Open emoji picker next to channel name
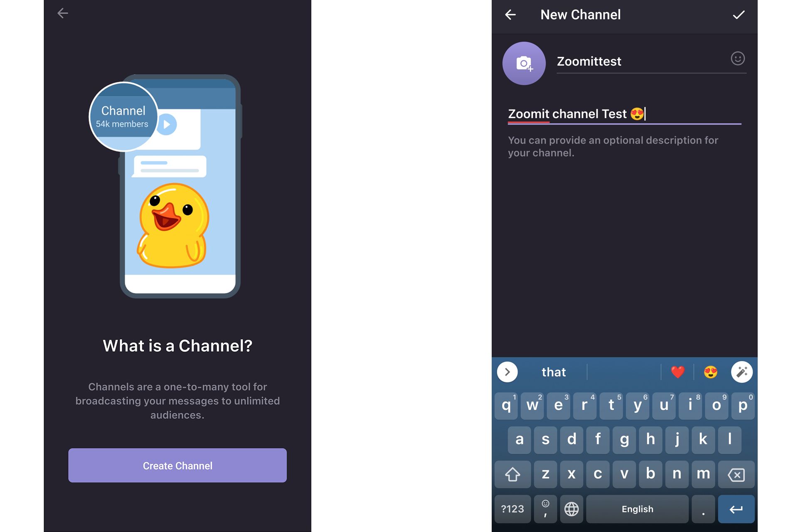The height and width of the screenshot is (532, 798). pos(738,59)
